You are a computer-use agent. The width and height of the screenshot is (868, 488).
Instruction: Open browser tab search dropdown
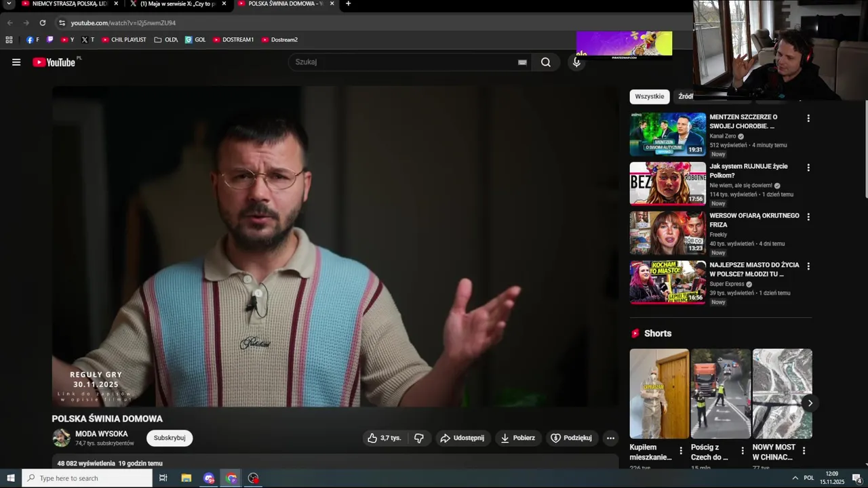click(x=9, y=4)
